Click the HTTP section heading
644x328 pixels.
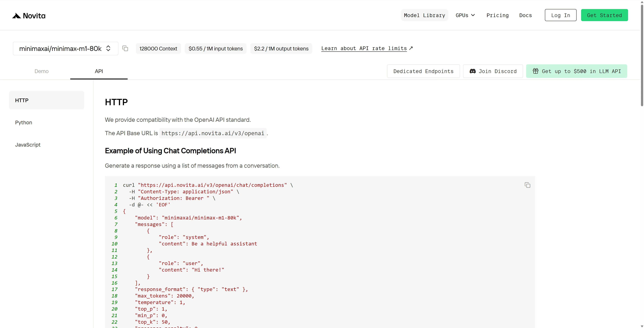pyautogui.click(x=116, y=102)
